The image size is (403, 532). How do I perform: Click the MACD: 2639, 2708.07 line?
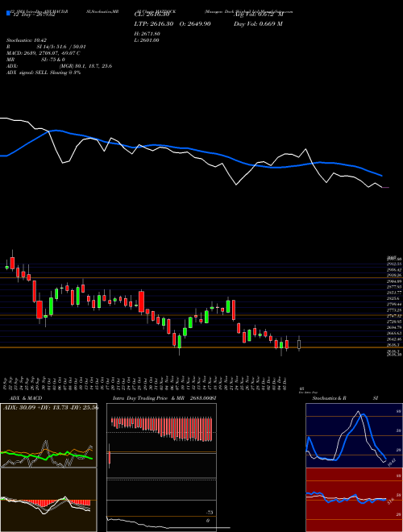coord(44,53)
